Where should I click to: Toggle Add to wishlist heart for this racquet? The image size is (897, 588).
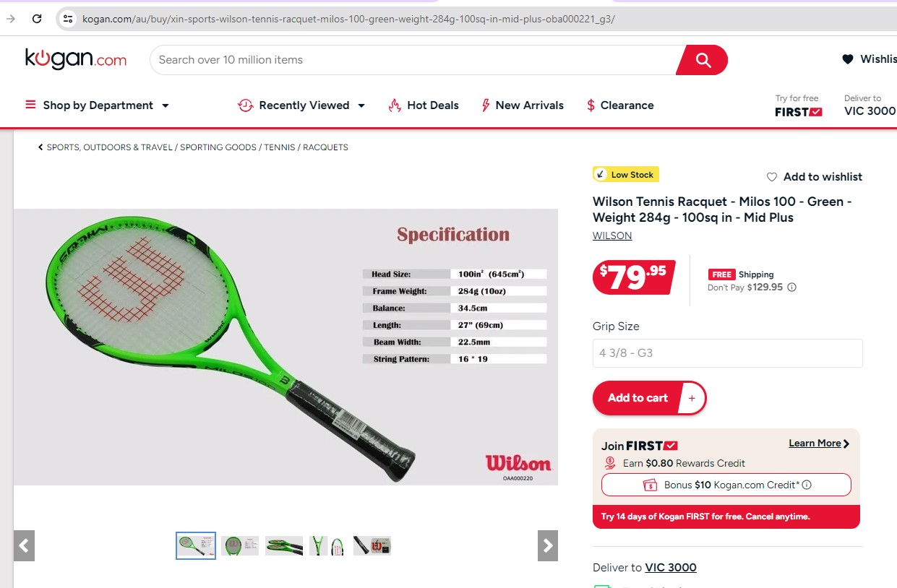click(x=771, y=177)
